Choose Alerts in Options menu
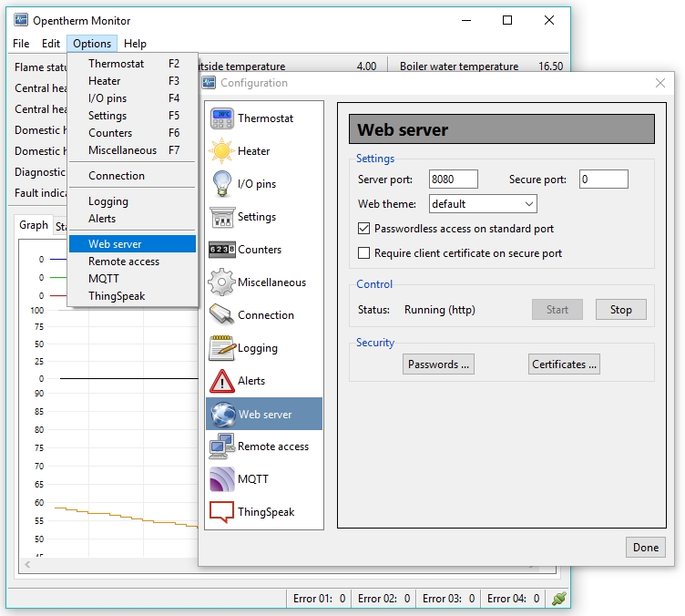 tap(132, 219)
